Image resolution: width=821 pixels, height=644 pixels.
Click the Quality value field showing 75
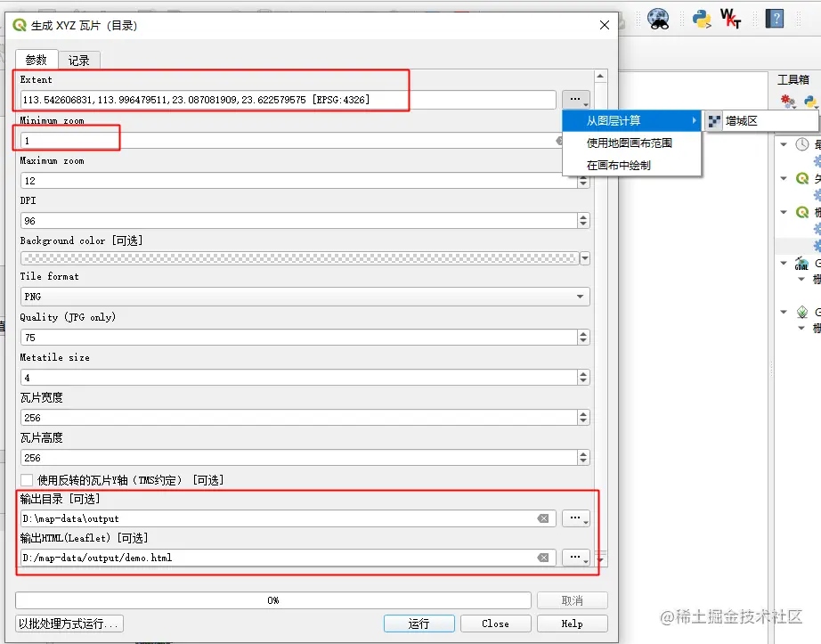click(299, 338)
